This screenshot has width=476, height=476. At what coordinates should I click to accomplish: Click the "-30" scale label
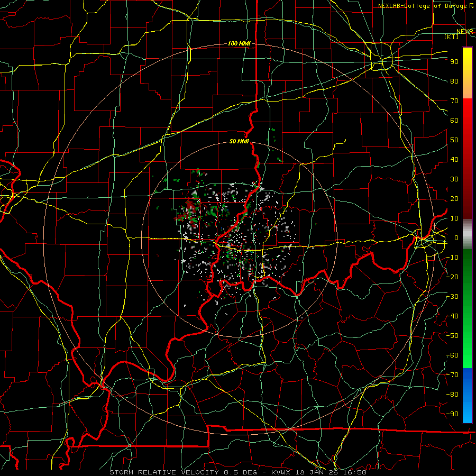pyautogui.click(x=452, y=297)
